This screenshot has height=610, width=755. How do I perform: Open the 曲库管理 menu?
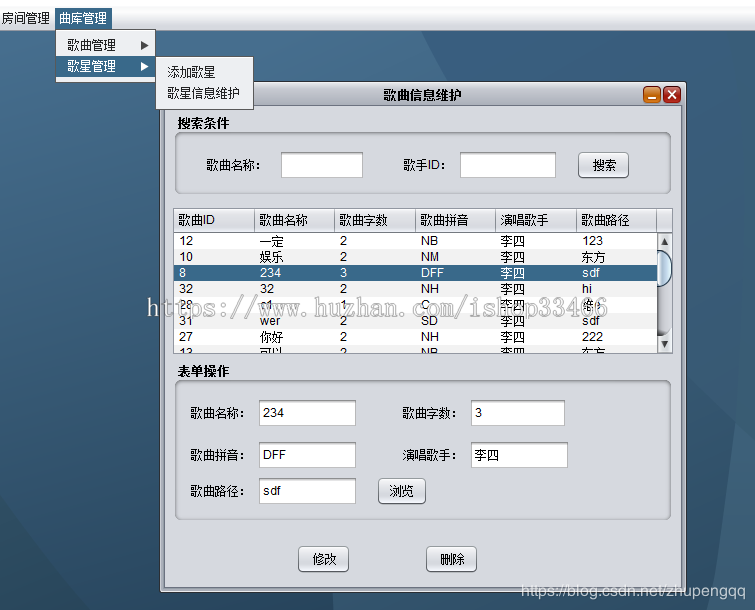tap(83, 18)
